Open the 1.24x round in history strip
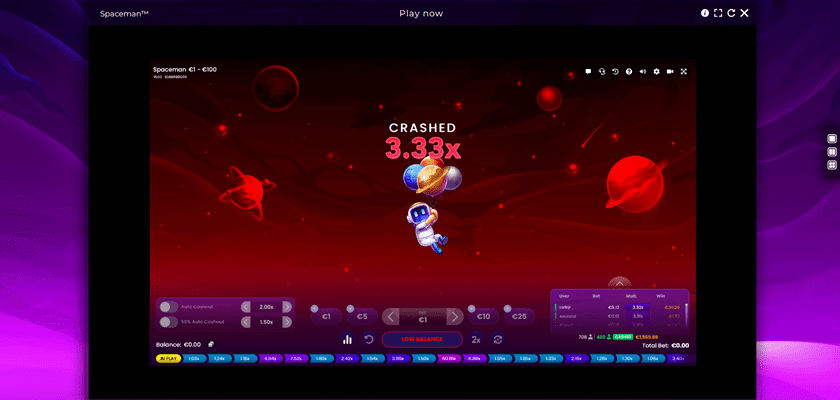The height and width of the screenshot is (400, 840). (220, 359)
